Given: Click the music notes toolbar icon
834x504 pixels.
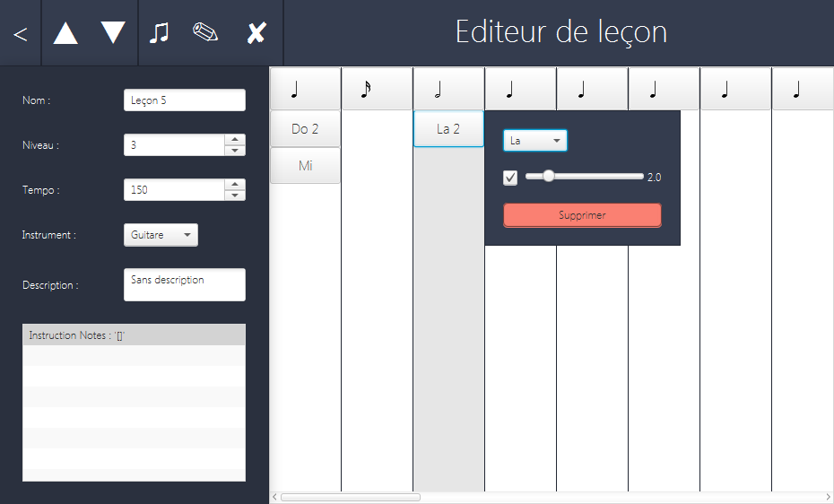Looking at the screenshot, I should click(x=159, y=33).
